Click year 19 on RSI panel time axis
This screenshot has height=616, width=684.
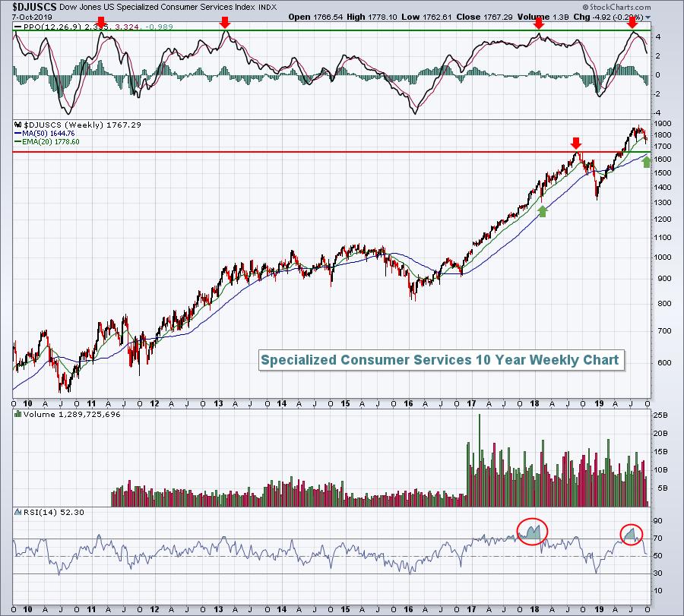click(599, 609)
